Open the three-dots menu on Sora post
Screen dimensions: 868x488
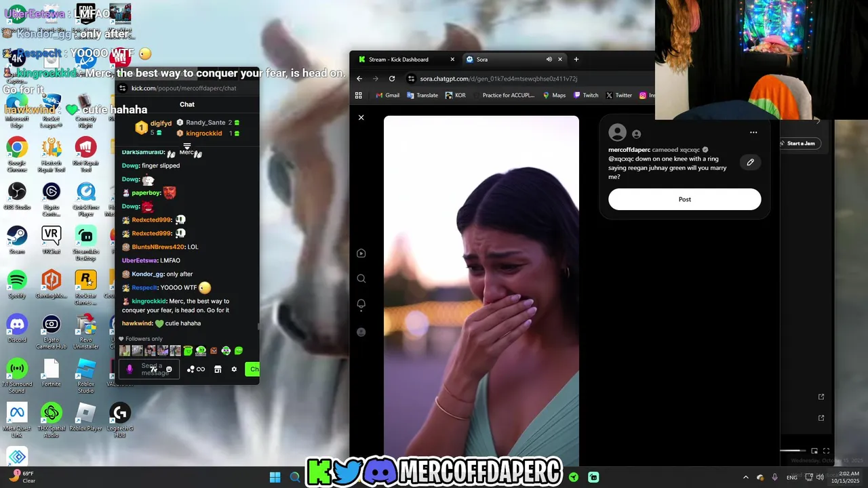click(x=753, y=133)
